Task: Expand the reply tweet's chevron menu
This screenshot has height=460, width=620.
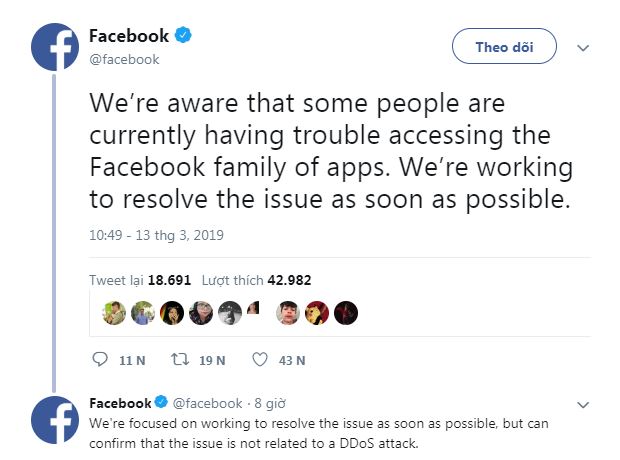Action: tap(583, 405)
